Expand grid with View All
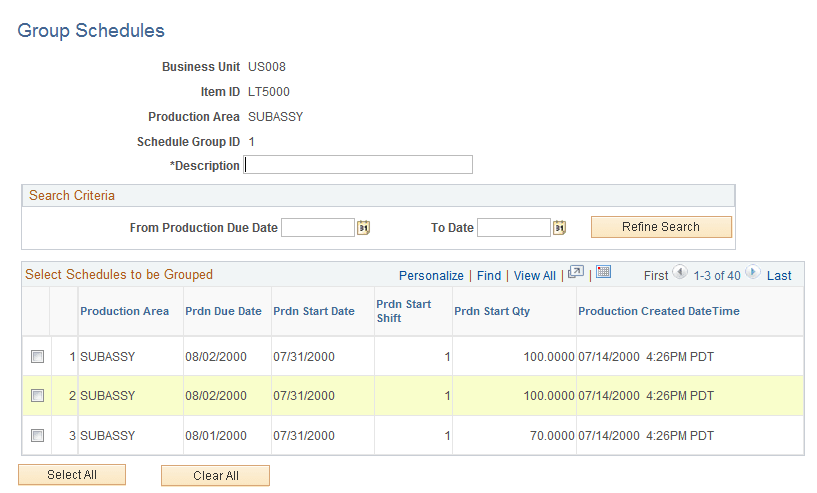This screenshot has width=817, height=493. [x=535, y=276]
